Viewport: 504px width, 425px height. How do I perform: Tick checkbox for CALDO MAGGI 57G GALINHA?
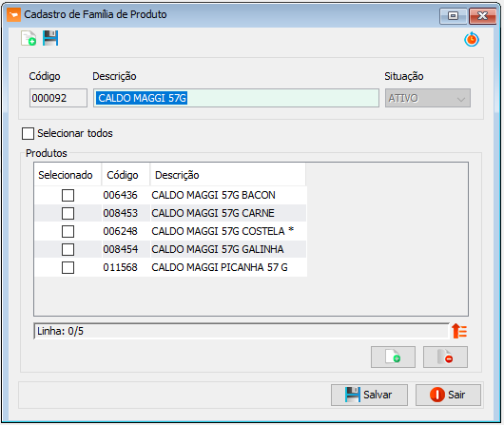click(68, 249)
